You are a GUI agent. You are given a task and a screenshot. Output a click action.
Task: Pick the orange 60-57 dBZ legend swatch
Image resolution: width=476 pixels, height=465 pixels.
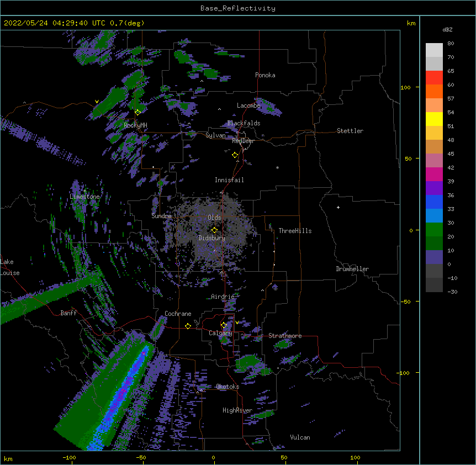[x=434, y=91]
